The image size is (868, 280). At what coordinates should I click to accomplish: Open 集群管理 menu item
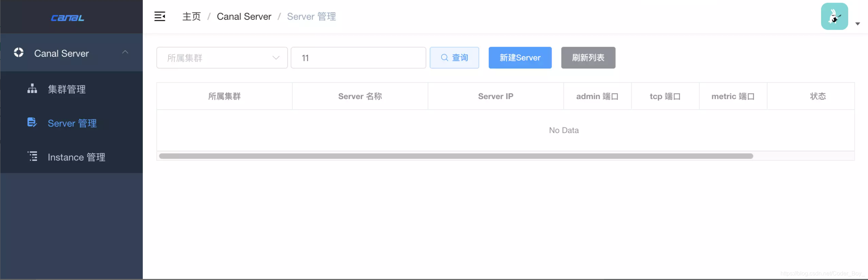coord(71,89)
